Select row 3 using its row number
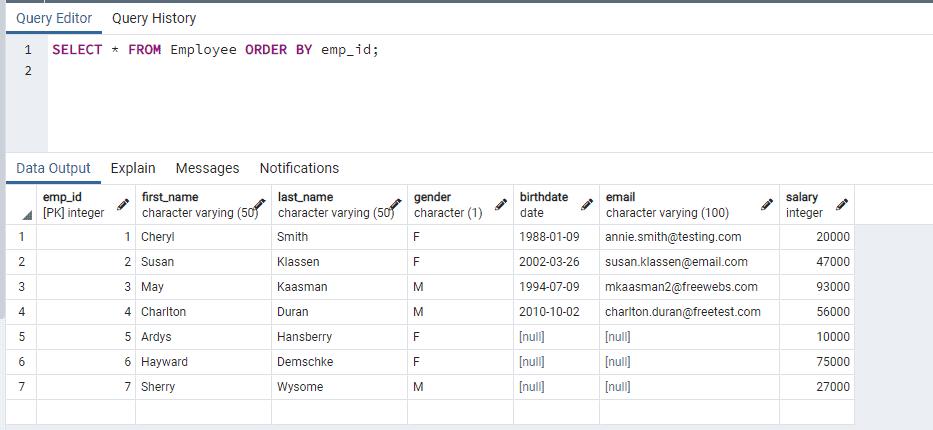Screen dimensions: 933x430 (21, 287)
